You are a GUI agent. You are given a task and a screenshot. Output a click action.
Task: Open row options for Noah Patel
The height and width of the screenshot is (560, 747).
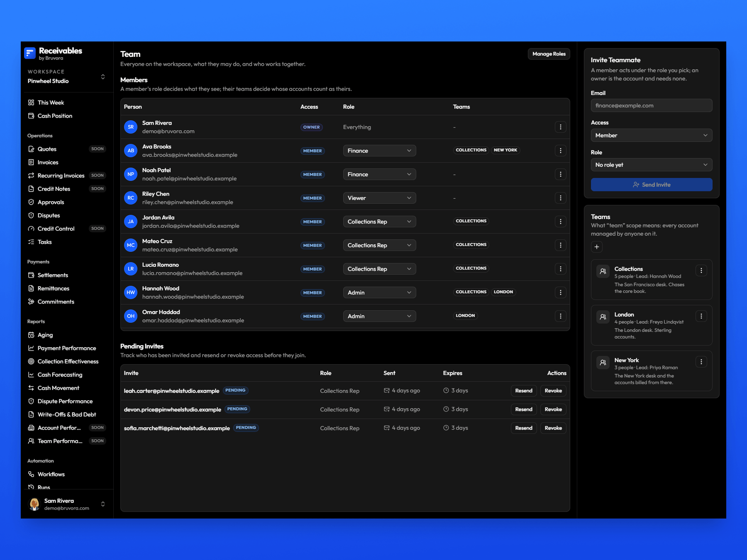click(560, 174)
